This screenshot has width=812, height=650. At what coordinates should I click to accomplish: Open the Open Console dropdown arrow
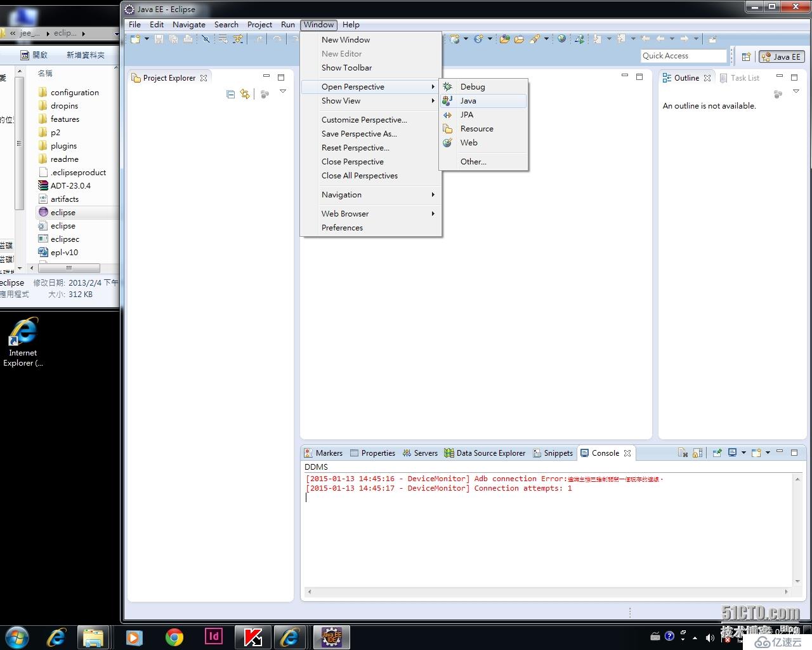(x=768, y=453)
